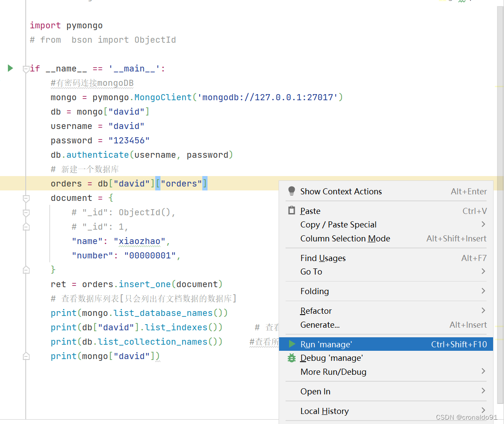Open the Open In menu entry
This screenshot has width=504, height=424.
386,391
